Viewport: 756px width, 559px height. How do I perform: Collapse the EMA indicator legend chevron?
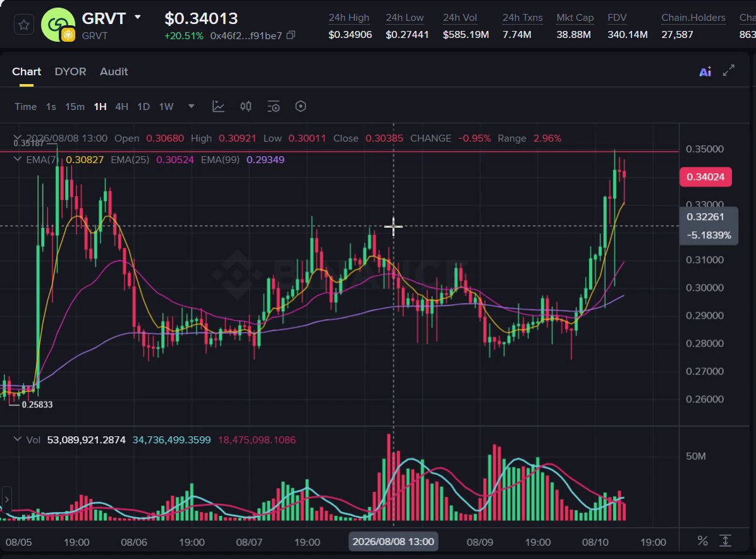pyautogui.click(x=17, y=159)
